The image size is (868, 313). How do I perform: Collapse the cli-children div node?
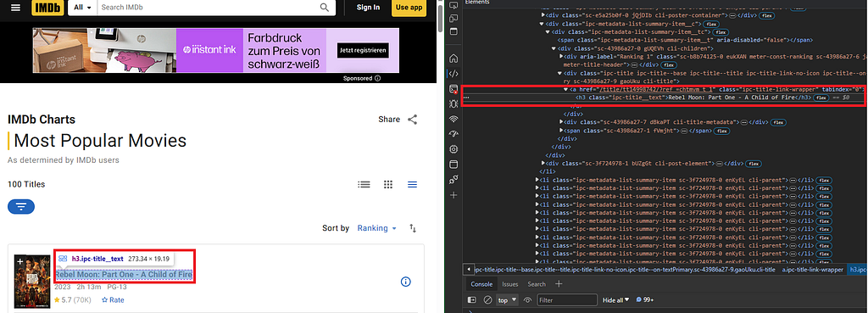[x=554, y=48]
